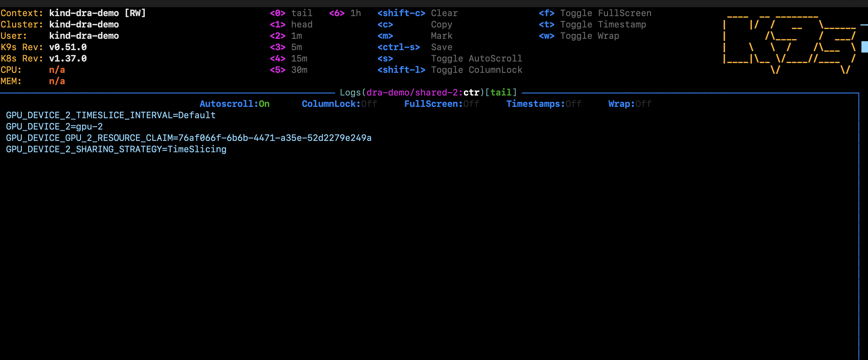868x360 pixels.
Task: Click the Cluster value kind-dra-demo
Action: pos(84,24)
